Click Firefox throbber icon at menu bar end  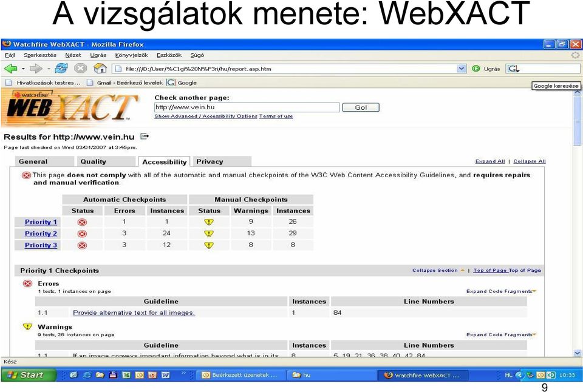[575, 55]
